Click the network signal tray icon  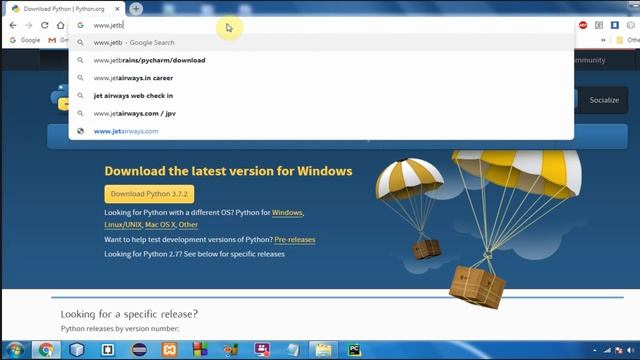(607, 350)
